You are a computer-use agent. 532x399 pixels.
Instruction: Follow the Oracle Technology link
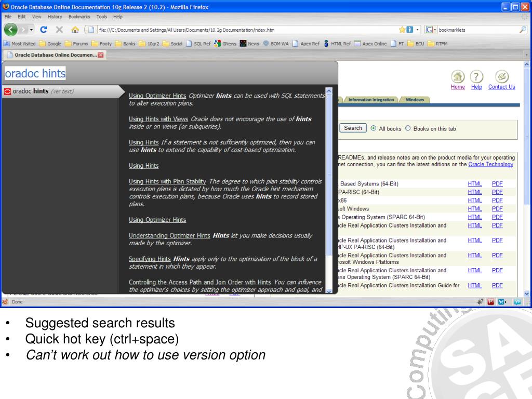pos(490,164)
